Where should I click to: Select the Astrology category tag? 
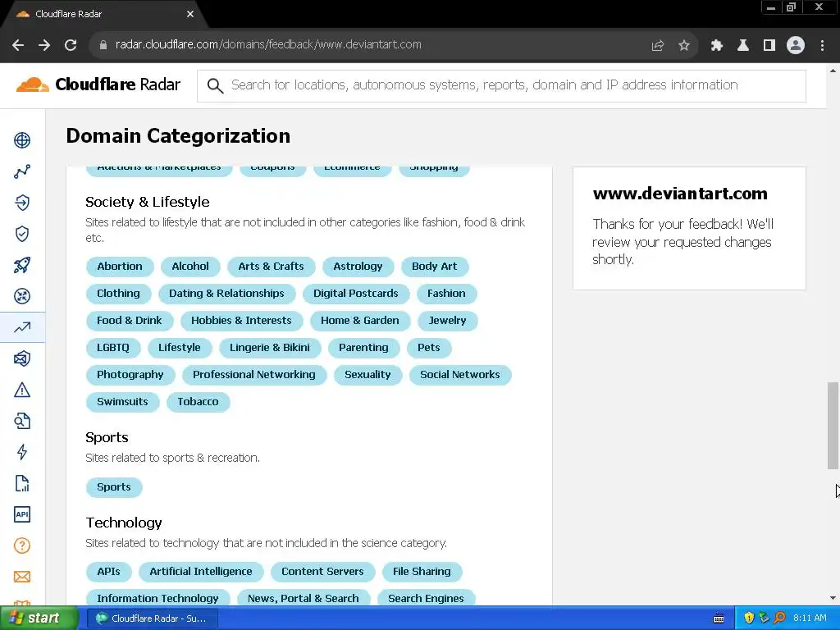pos(358,267)
